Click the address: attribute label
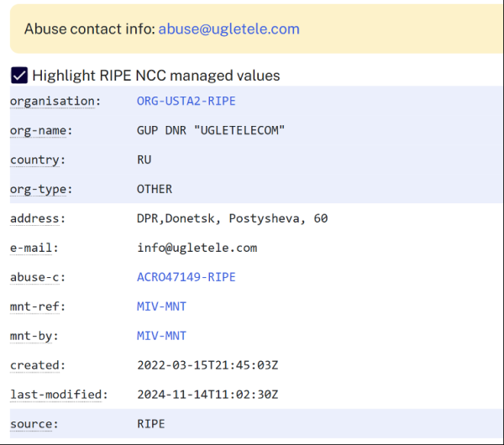Screen dimensions: 504x445 [38, 218]
